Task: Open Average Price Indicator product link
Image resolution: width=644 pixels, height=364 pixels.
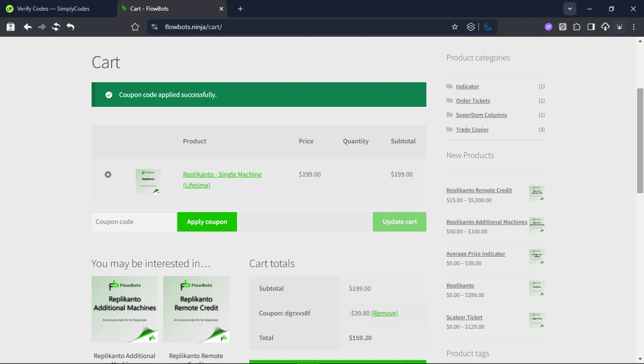Action: pos(476,254)
